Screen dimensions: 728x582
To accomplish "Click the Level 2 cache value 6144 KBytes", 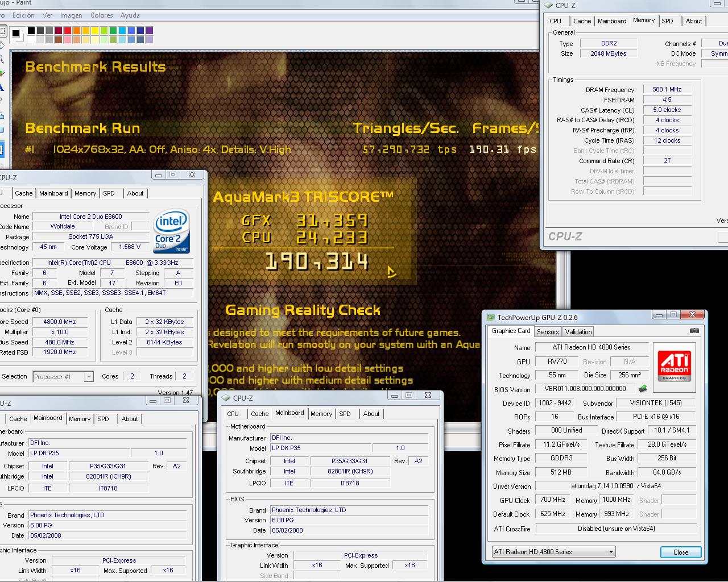I will pyautogui.click(x=164, y=342).
